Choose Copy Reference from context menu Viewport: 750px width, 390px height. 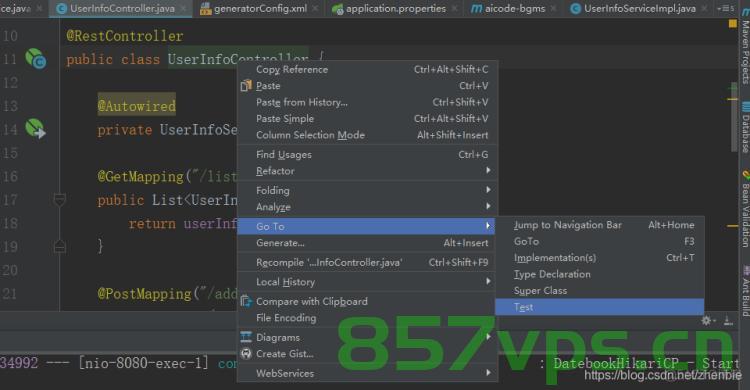point(367,69)
